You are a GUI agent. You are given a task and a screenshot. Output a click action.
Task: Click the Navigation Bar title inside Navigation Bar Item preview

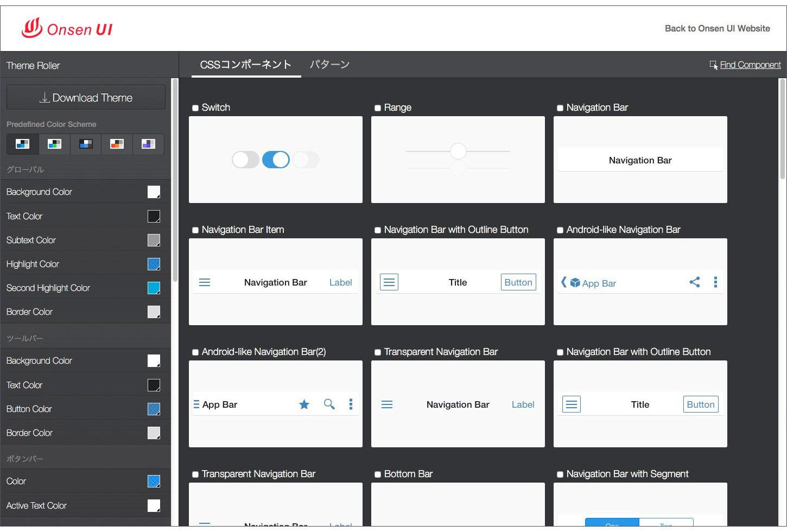point(276,282)
